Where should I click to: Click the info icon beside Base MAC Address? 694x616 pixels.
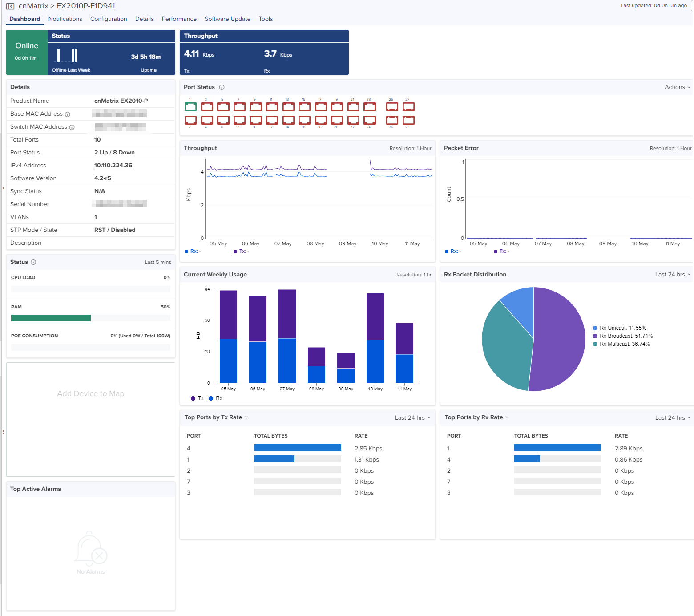point(68,114)
